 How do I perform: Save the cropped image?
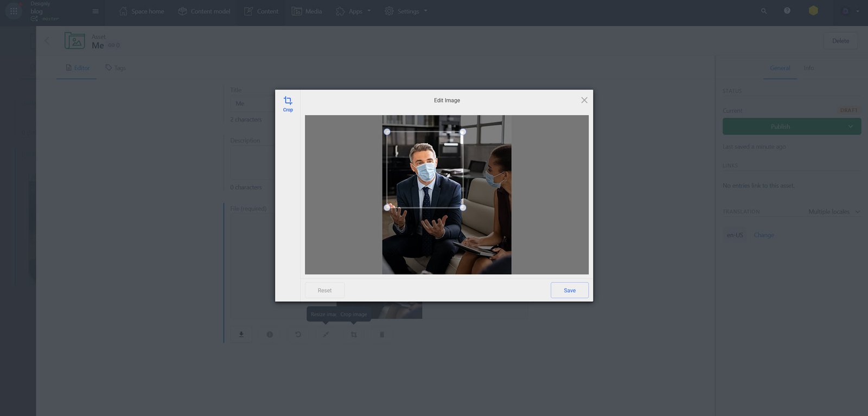pos(569,290)
